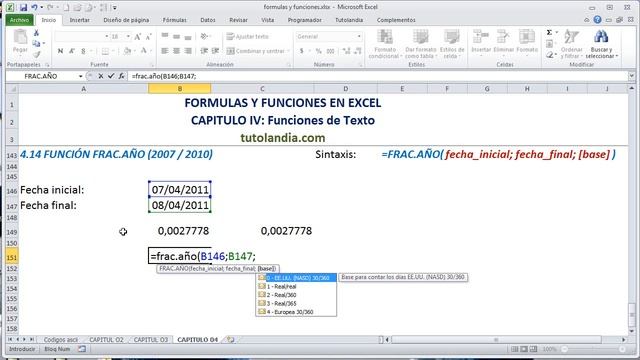The image size is (640, 360).
Task: Open the Tutolandia ribbon tab
Action: tap(349, 20)
